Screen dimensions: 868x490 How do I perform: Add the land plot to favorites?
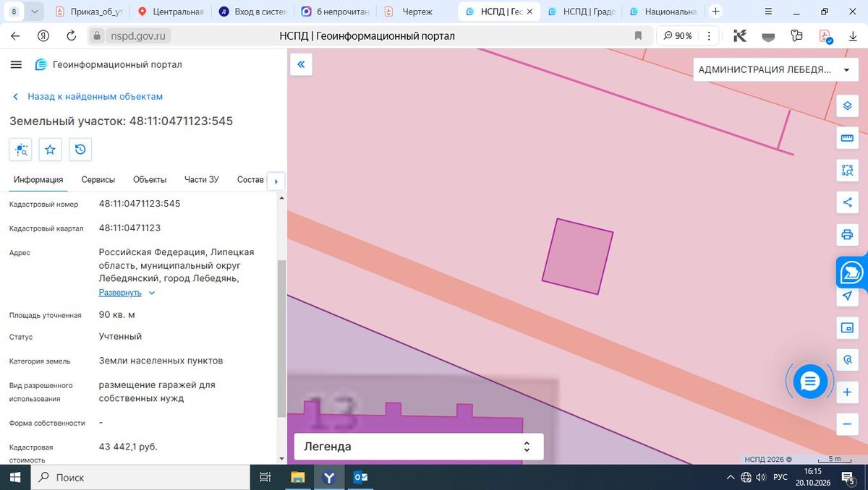[x=50, y=150]
